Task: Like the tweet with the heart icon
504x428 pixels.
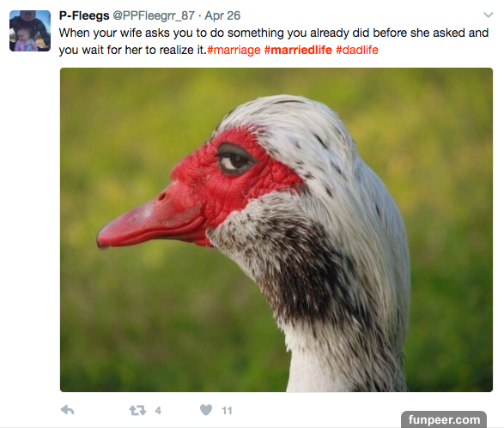Action: point(206,410)
